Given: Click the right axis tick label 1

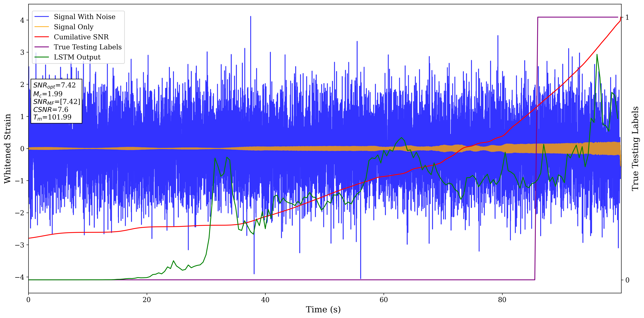Looking at the screenshot, I should pos(627,17).
